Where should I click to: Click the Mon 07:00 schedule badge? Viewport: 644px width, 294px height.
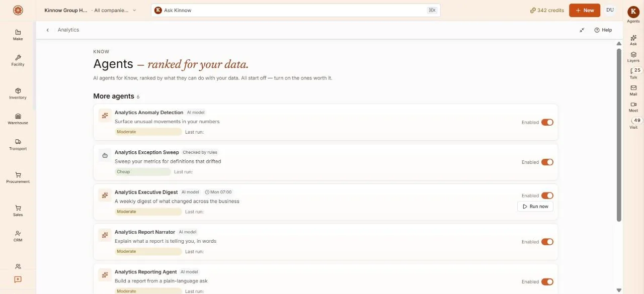pyautogui.click(x=218, y=192)
